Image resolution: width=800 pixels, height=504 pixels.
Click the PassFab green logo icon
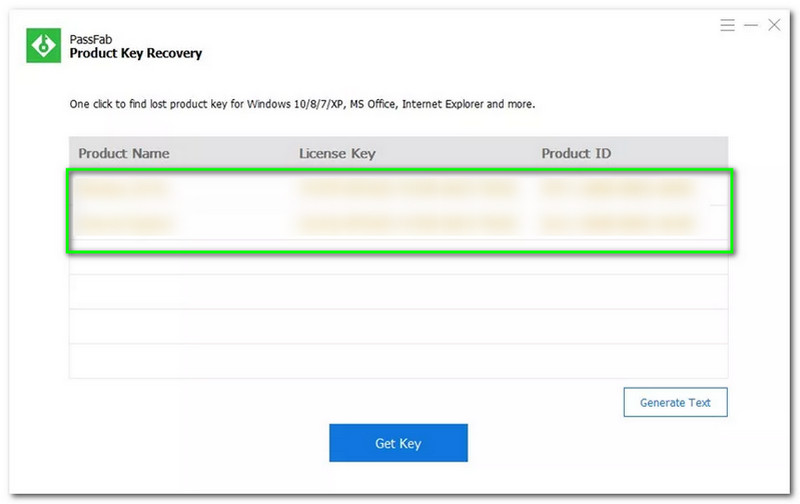point(43,45)
